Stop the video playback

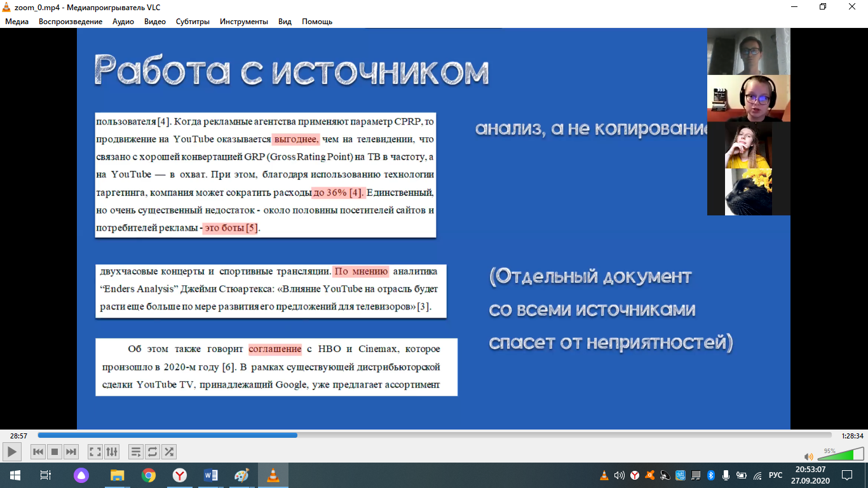coord(55,452)
